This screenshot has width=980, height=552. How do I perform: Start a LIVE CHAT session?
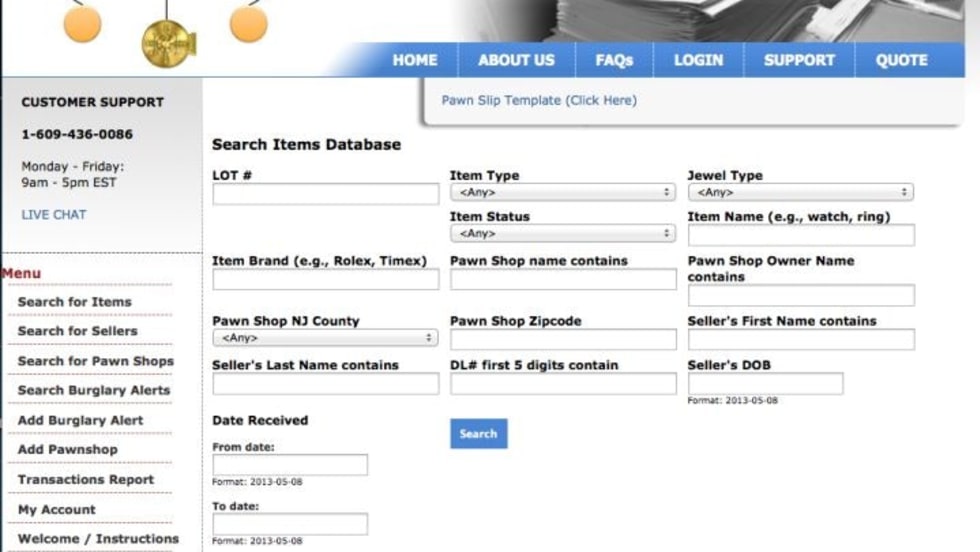point(54,214)
